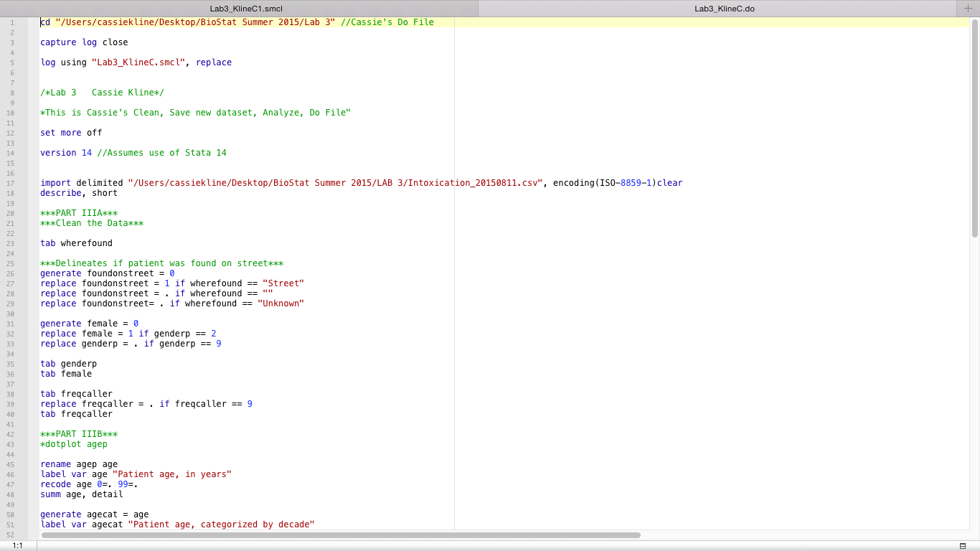Click the 'version 14' line
Screen dimensions: 980x551
(x=133, y=153)
